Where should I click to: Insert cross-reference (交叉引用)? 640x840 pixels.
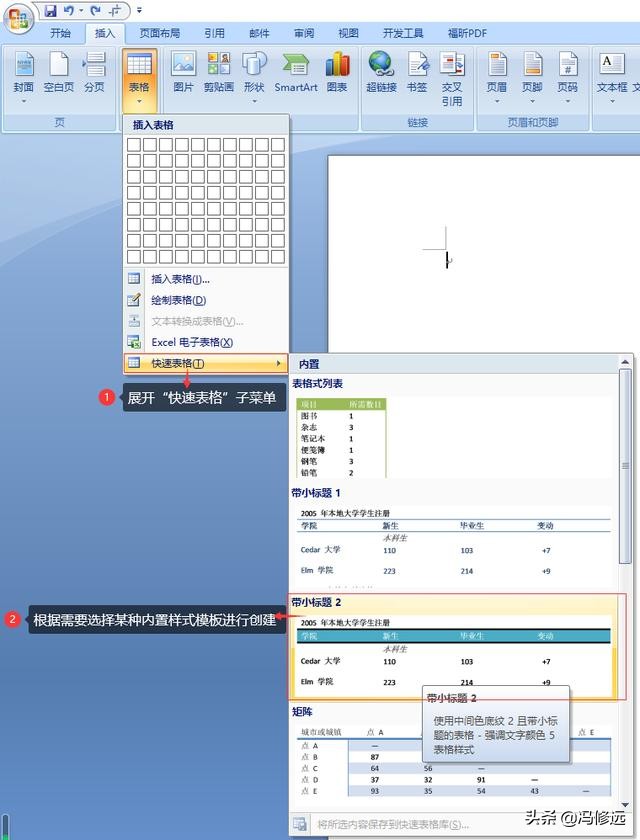click(x=452, y=79)
